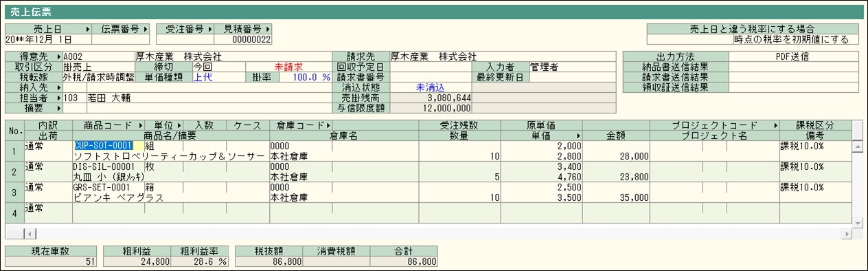Click unit price 2,800 in row 1
Image resolution: width=868 pixels, height=271 pixels.
click(542, 156)
